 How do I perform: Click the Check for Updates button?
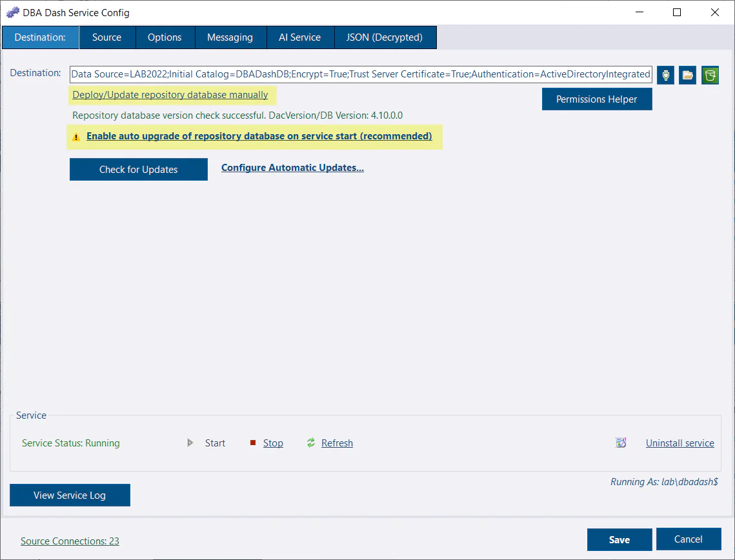[x=138, y=169]
